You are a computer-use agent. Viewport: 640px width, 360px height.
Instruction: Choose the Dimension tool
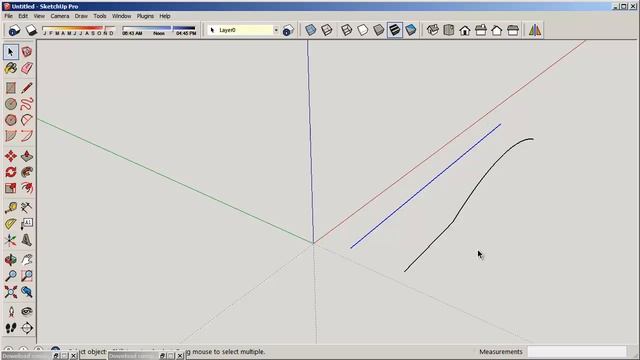pos(27,208)
